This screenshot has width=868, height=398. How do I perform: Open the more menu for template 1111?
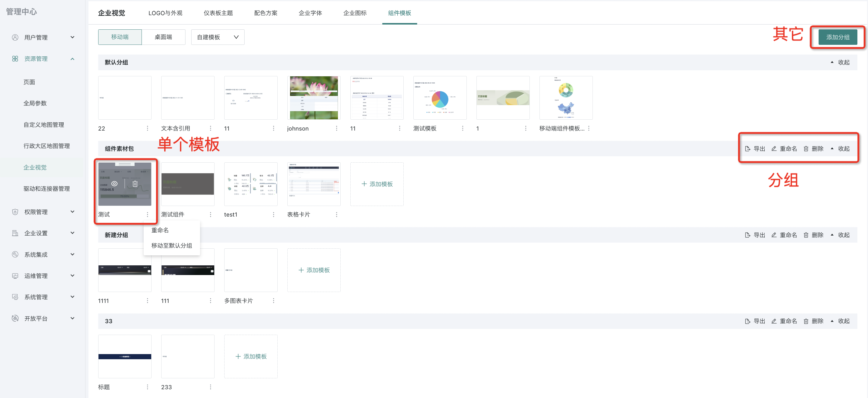[147, 301]
